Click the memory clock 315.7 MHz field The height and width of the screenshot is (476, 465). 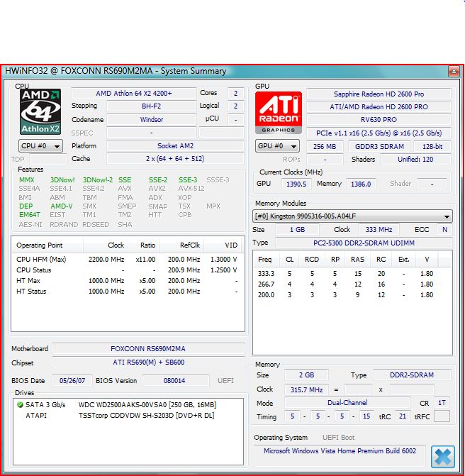306,389
